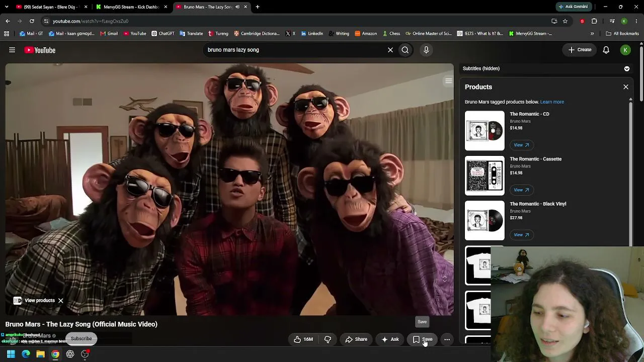Reload the page in Chrome

[x=32, y=21]
